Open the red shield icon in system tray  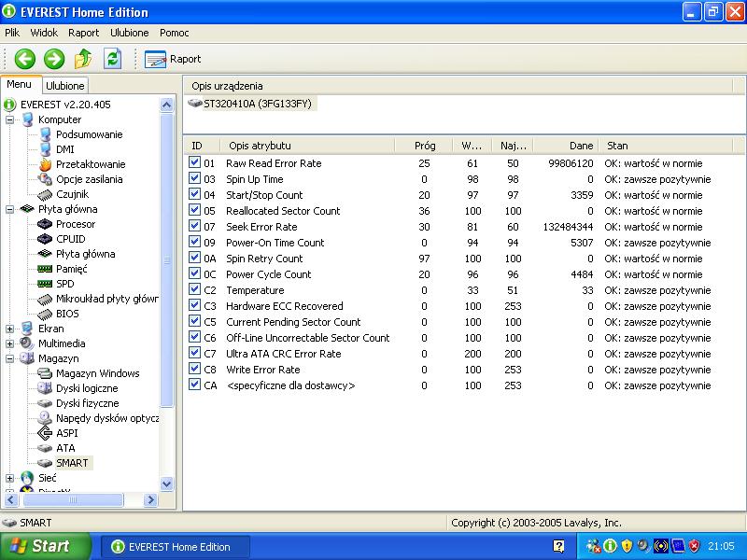pos(694,546)
